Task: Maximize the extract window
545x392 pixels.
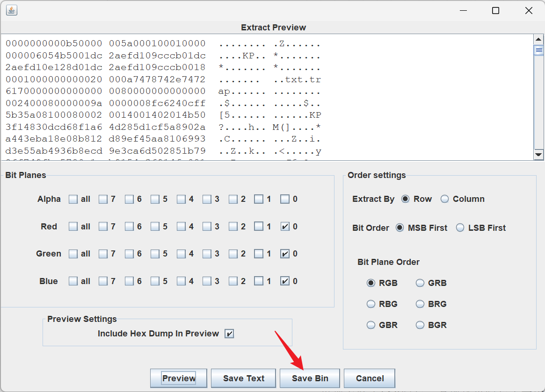Action: point(495,11)
